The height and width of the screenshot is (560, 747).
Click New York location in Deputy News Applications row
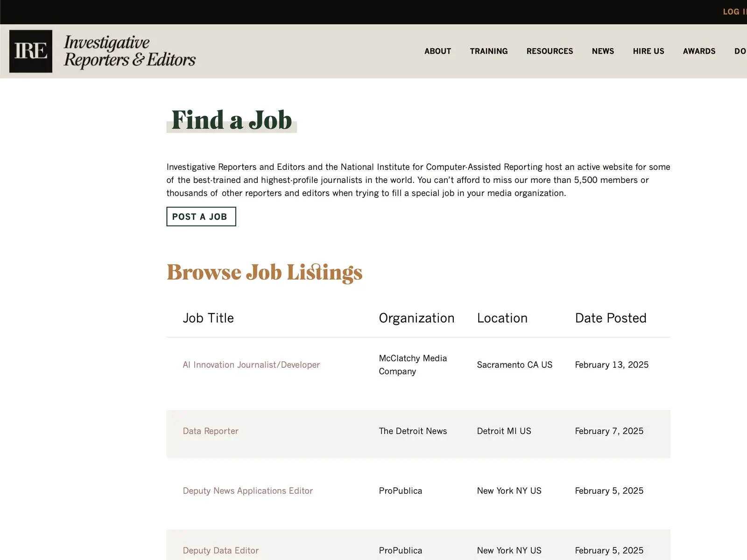(x=509, y=491)
